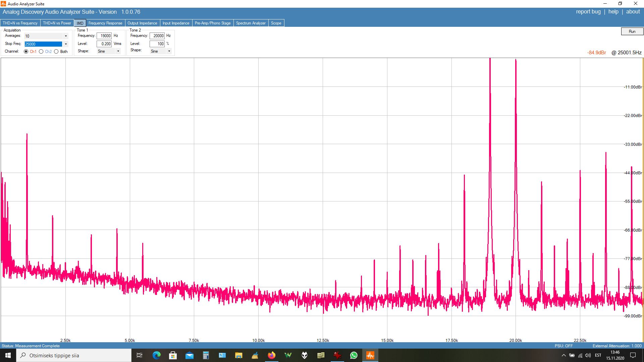Open the Tone 2 Shape dropdown
Image resolution: width=644 pixels, height=362 pixels.
[169, 51]
